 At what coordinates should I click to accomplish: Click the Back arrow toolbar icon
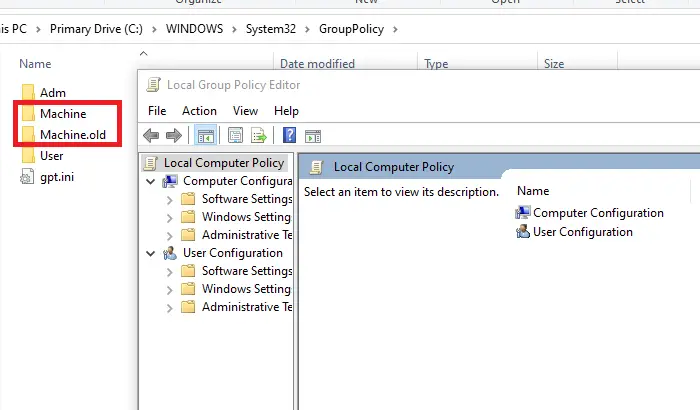[x=151, y=135]
